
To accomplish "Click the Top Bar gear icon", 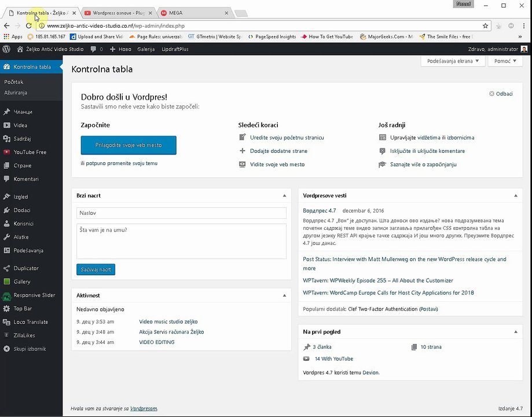I will pos(6,308).
